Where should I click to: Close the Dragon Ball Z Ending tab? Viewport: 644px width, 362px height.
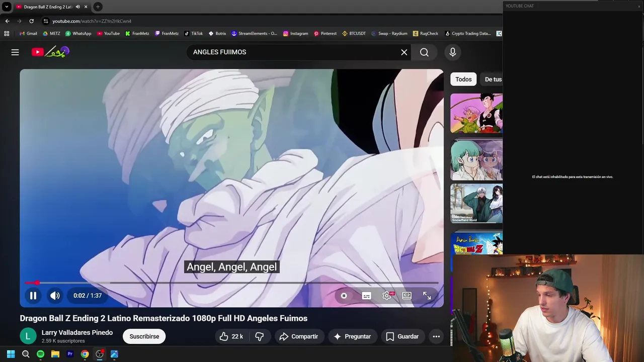point(86,7)
